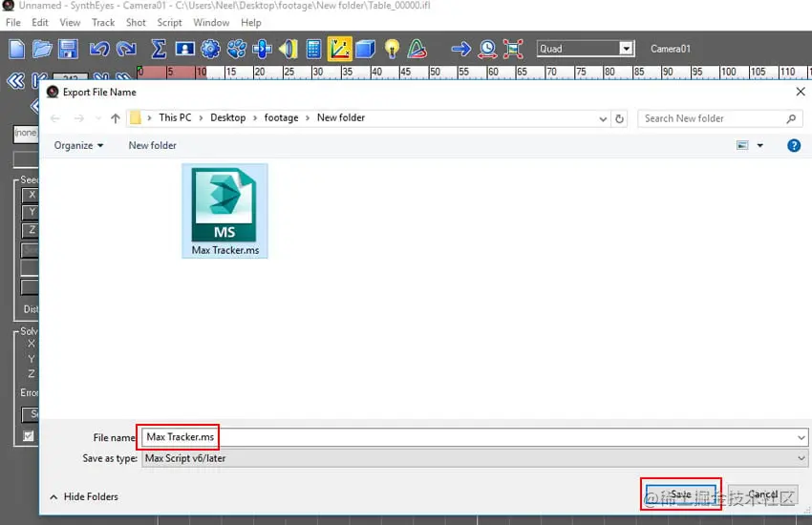Expand the File name dropdown arrow
This screenshot has height=525, width=812.
(801, 437)
